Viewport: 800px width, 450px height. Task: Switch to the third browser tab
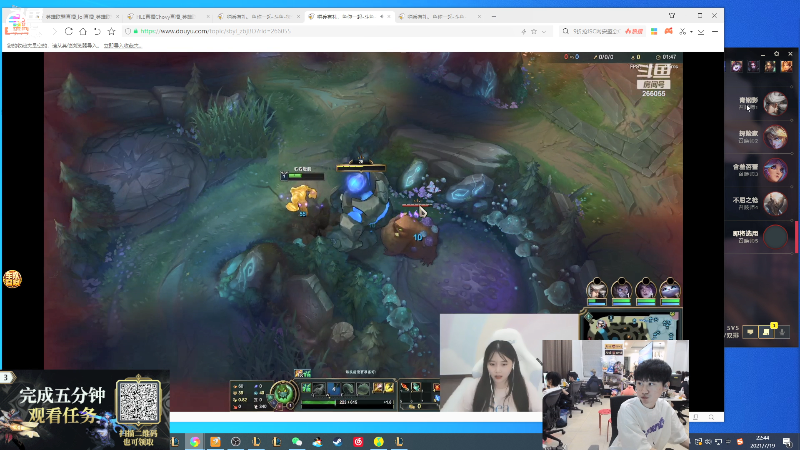258,16
